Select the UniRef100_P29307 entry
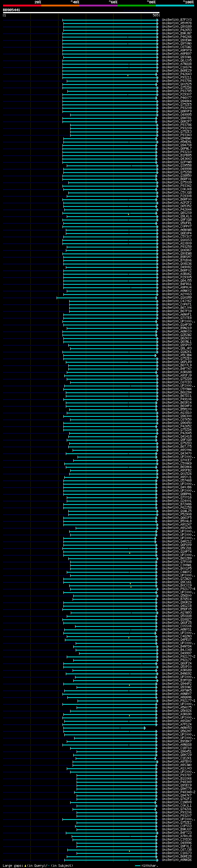Image resolution: width=197 pixels, height=868 pixels. pyautogui.click(x=177, y=94)
